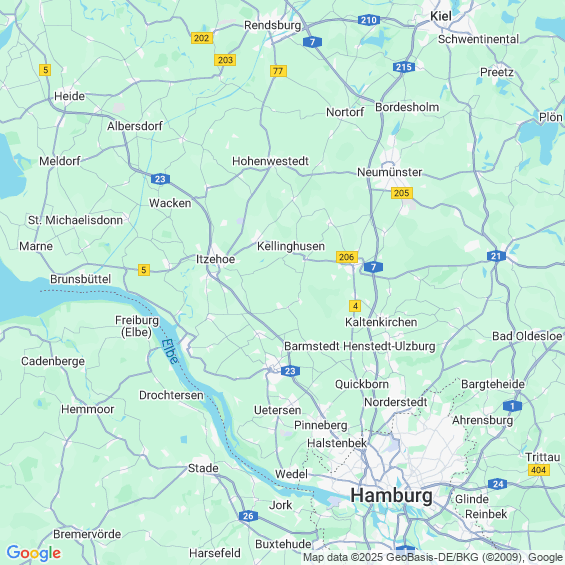This screenshot has width=565, height=565.
Task: Click the A 215 highway shield
Action: tap(404, 67)
